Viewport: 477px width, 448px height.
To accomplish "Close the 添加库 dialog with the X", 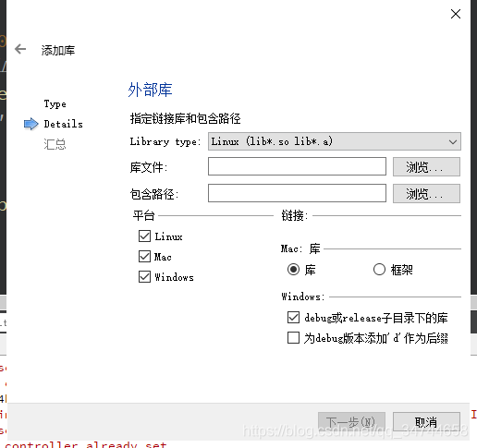I will [x=456, y=14].
